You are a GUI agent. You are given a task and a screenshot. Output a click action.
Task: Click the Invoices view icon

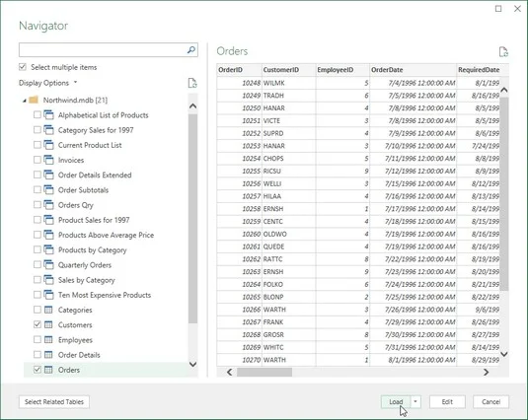point(48,160)
